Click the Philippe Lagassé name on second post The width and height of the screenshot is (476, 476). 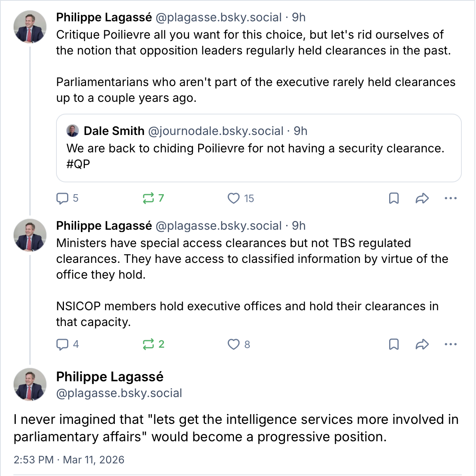(104, 226)
